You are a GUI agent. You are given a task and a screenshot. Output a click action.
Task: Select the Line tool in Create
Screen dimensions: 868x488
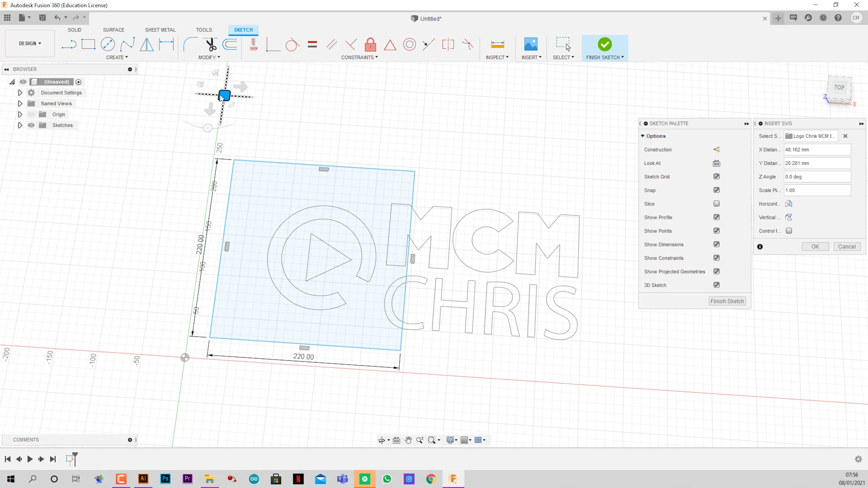point(69,44)
